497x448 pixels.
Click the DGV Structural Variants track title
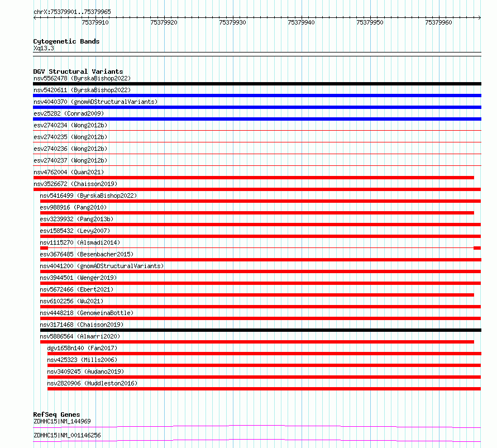pos(78,72)
